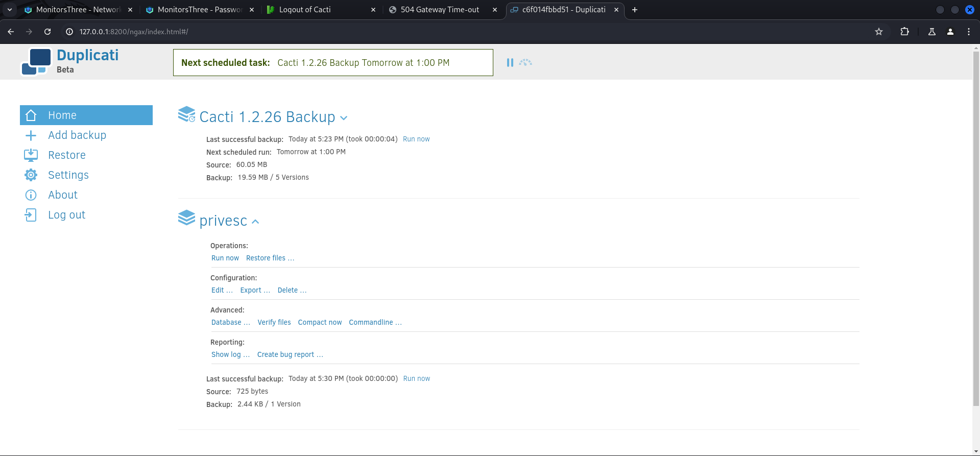Image resolution: width=980 pixels, height=456 pixels.
Task: Open the Chrome three-dot menu
Action: [x=969, y=32]
